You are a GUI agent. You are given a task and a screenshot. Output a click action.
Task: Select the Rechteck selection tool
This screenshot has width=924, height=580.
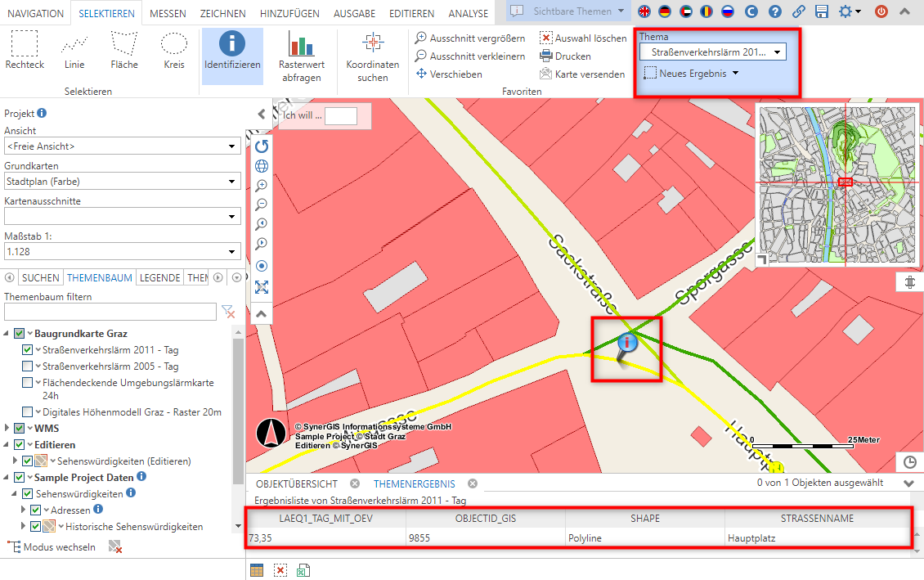click(x=25, y=51)
